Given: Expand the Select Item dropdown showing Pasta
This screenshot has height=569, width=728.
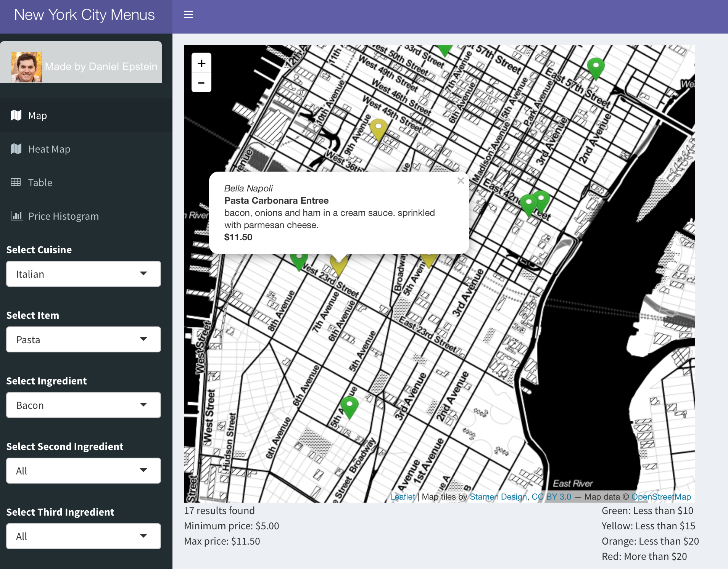Looking at the screenshot, I should click(84, 339).
